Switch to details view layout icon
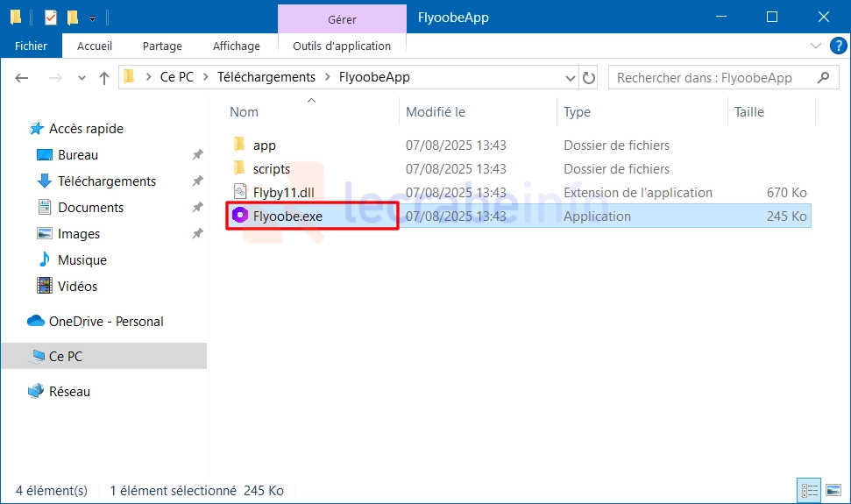 [810, 491]
